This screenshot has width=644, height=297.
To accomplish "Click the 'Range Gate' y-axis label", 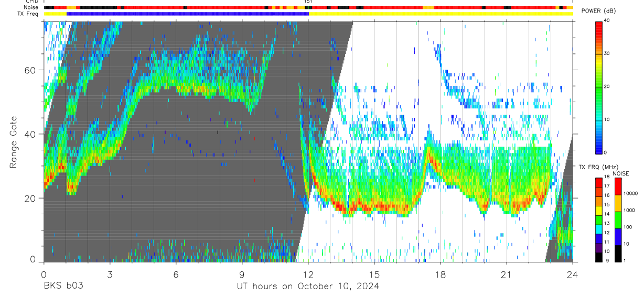I will coord(14,142).
